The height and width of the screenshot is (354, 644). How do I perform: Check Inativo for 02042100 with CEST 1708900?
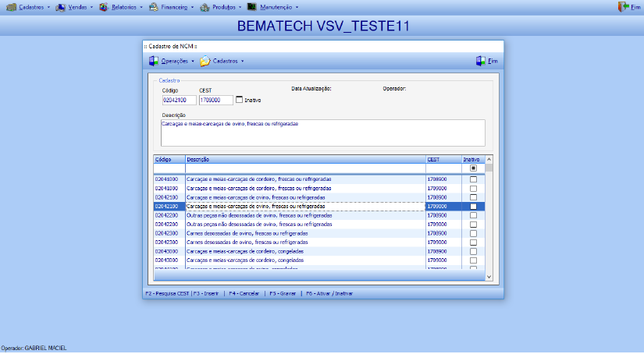(473, 197)
